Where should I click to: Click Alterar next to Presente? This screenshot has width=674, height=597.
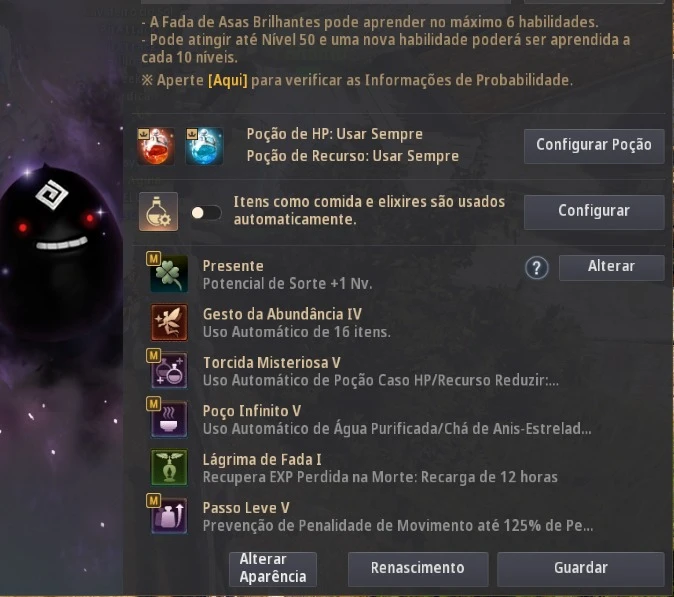coord(611,267)
